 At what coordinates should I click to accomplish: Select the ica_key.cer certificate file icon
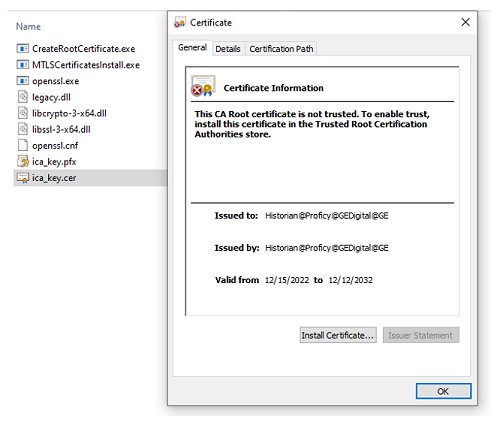(x=23, y=178)
